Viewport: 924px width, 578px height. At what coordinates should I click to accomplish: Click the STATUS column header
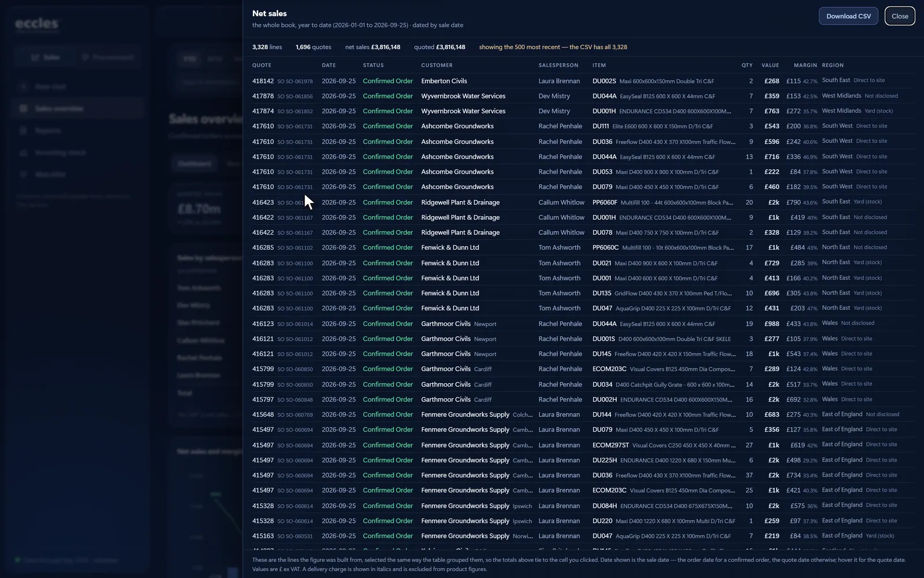point(373,65)
